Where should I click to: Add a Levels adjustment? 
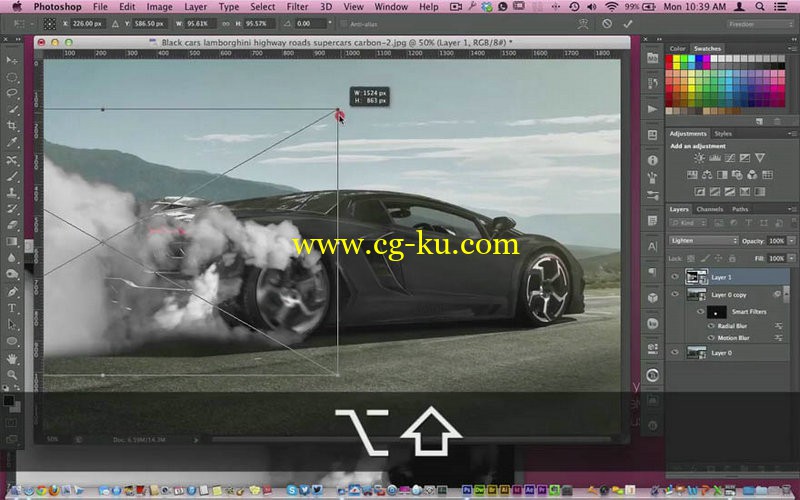click(x=714, y=158)
